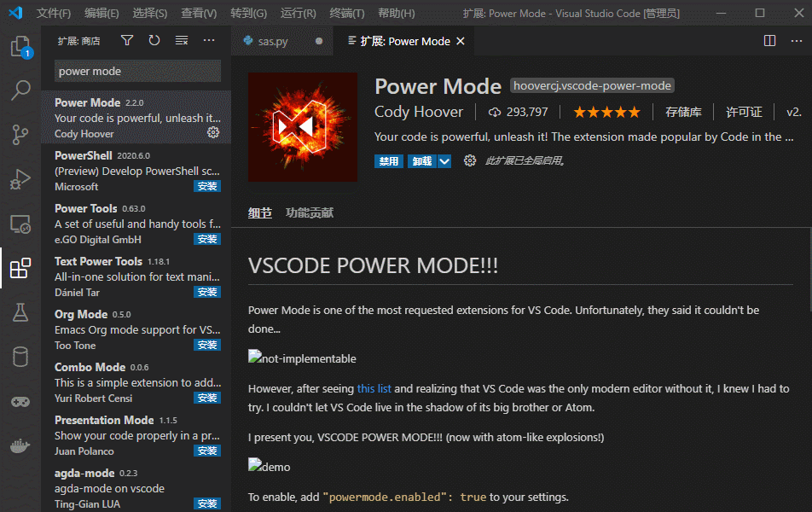Split the editor to the right
This screenshot has width=812, height=512.
(x=769, y=41)
